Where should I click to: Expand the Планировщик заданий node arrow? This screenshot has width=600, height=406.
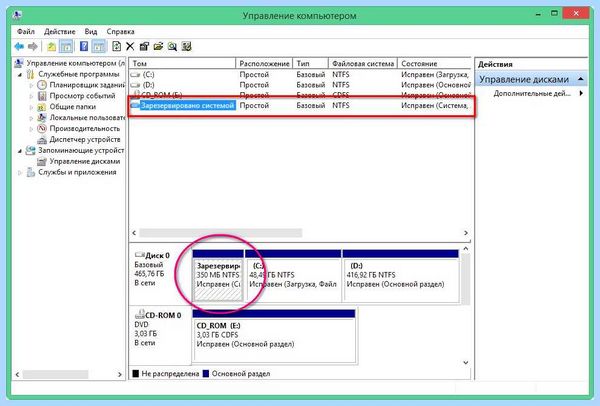pos(32,85)
